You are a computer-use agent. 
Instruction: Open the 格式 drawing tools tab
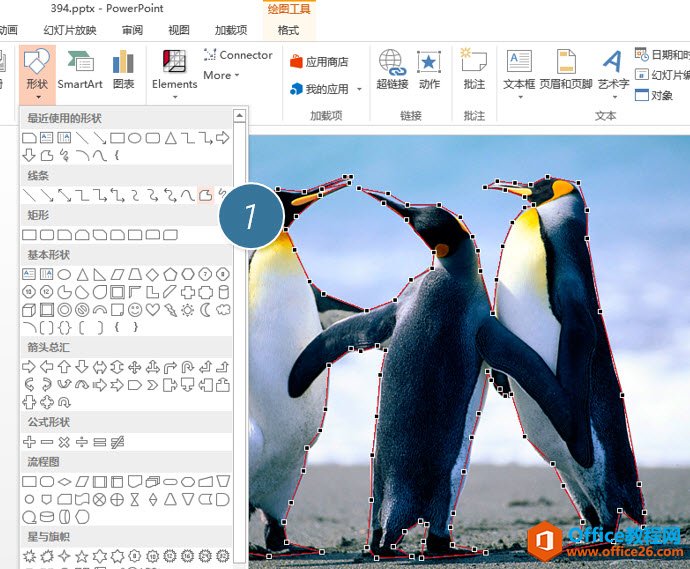[288, 30]
